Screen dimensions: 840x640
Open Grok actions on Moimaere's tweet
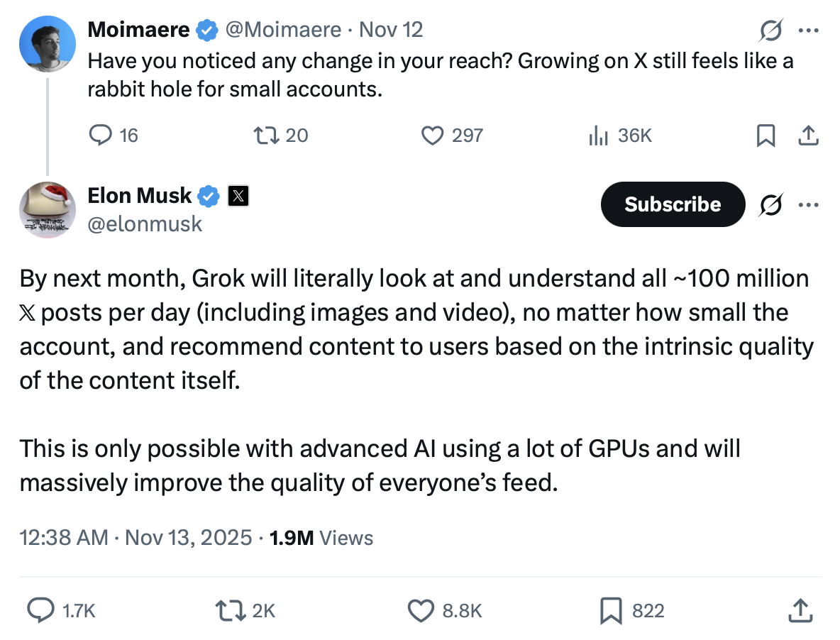pos(771,31)
